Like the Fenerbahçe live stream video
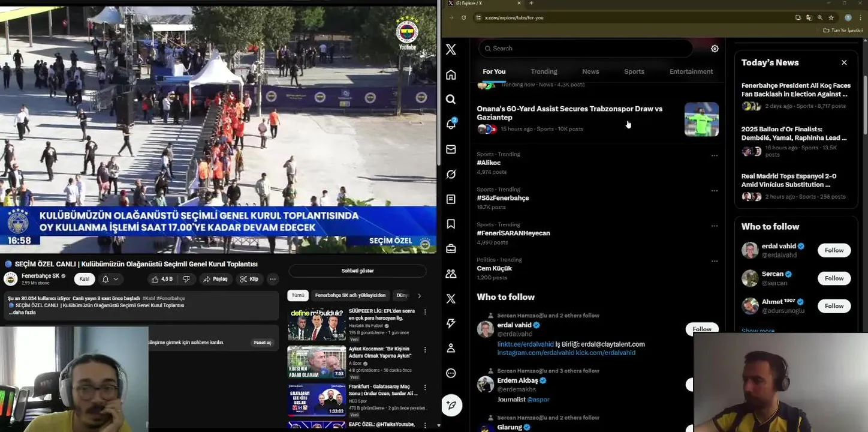The image size is (868, 432). (162, 279)
